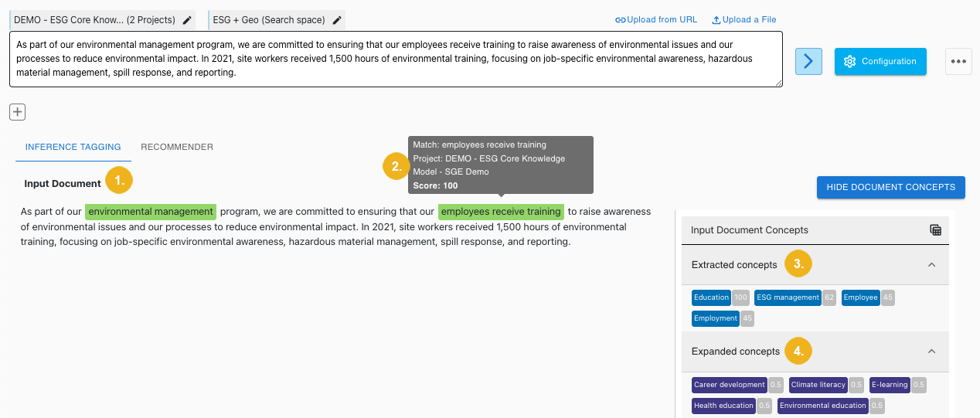Click the blue arrow run button
Viewport: 980px width, 418px height.
coord(808,61)
